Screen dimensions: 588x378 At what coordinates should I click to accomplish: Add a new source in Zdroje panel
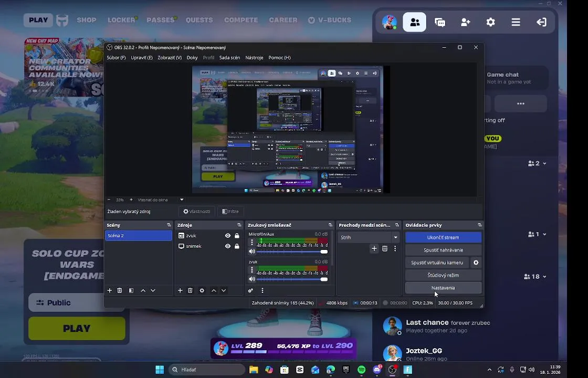tap(180, 291)
